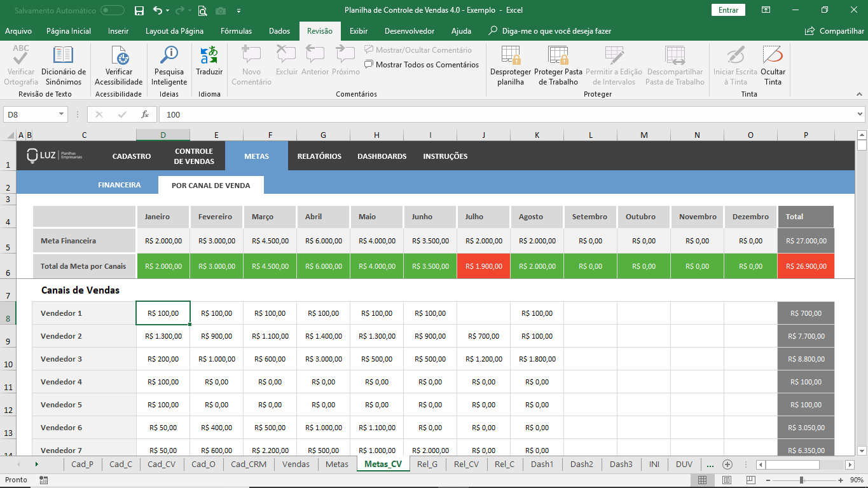Image resolution: width=868 pixels, height=488 pixels.
Task: Open the Vendas sheet tab
Action: tap(296, 464)
